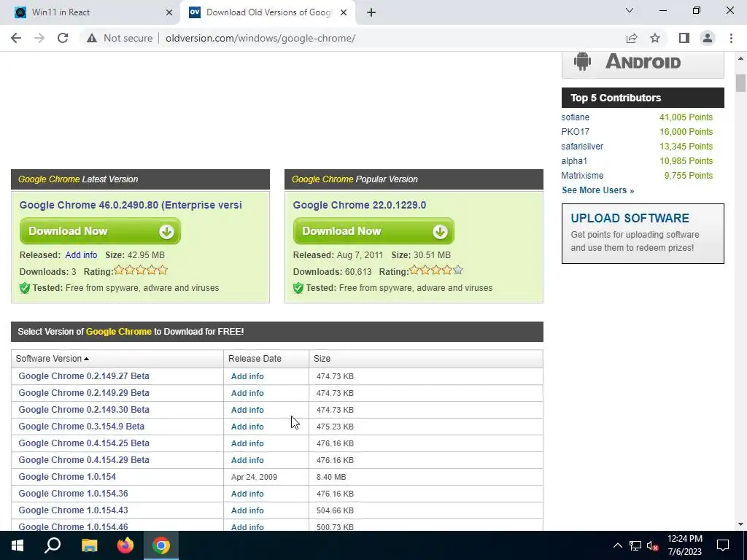This screenshot has width=747, height=560.
Task: Click the Android banner
Action: click(643, 63)
